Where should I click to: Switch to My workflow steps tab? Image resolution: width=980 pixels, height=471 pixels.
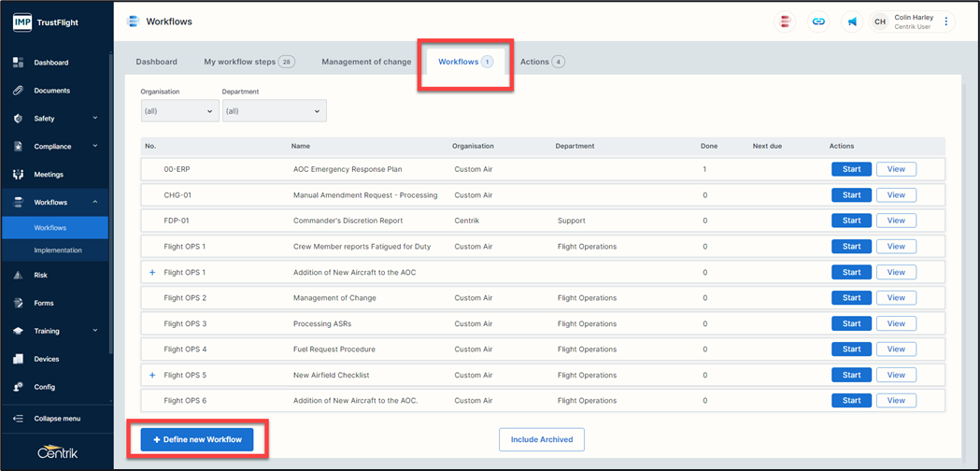[249, 62]
